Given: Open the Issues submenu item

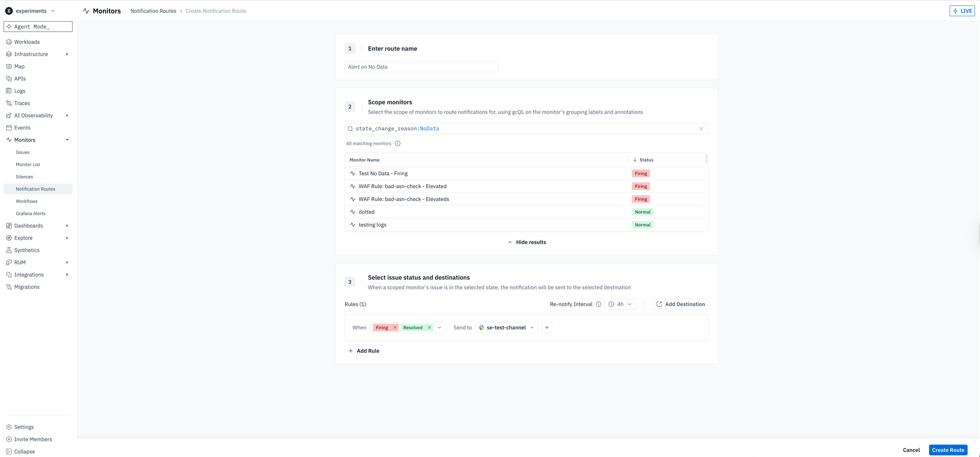Looking at the screenshot, I should click(x=23, y=152).
